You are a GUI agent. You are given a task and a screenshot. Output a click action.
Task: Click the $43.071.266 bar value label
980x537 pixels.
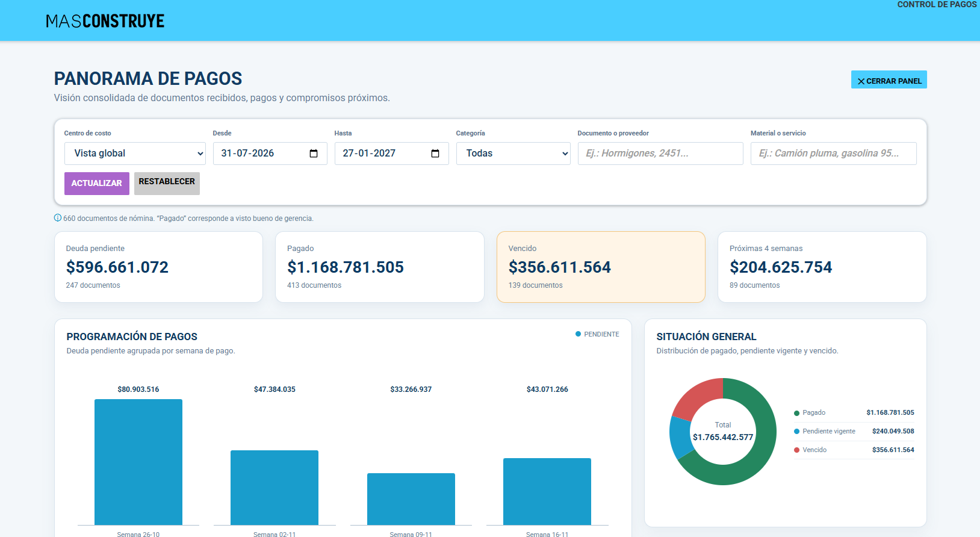click(x=547, y=390)
